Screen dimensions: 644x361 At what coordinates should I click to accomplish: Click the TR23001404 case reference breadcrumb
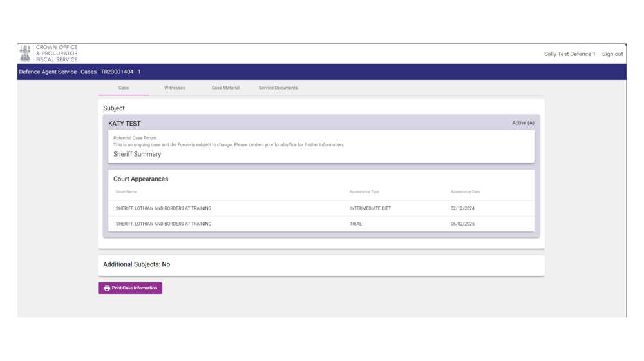tap(117, 72)
